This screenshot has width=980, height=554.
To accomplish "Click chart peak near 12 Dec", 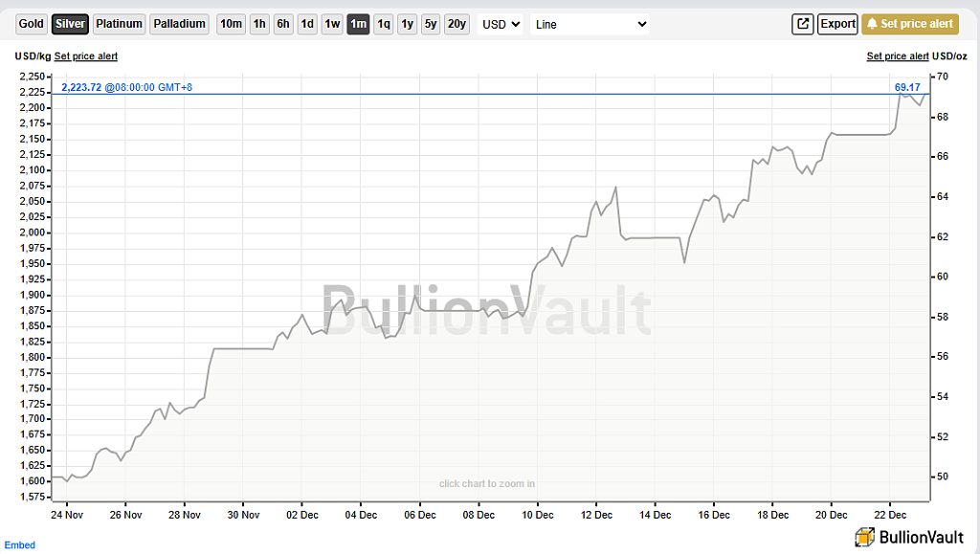I will pos(615,187).
